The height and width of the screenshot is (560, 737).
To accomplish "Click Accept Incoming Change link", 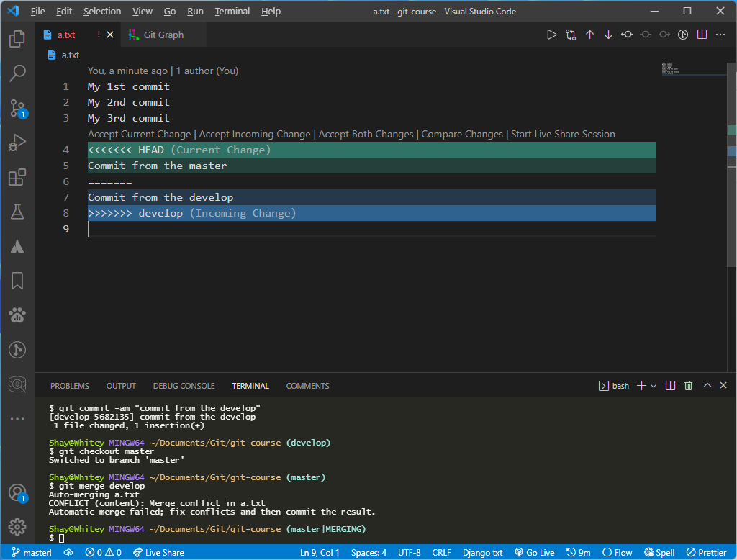I will coord(255,134).
